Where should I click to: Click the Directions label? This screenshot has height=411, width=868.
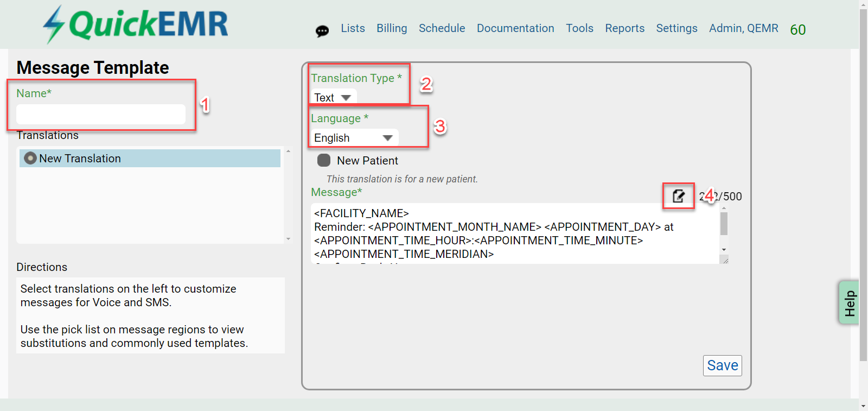coord(42,267)
